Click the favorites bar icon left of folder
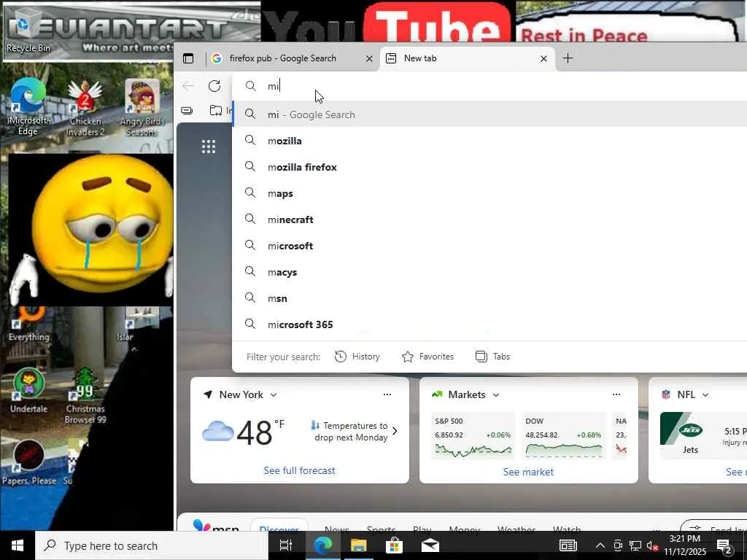 pos(187,111)
